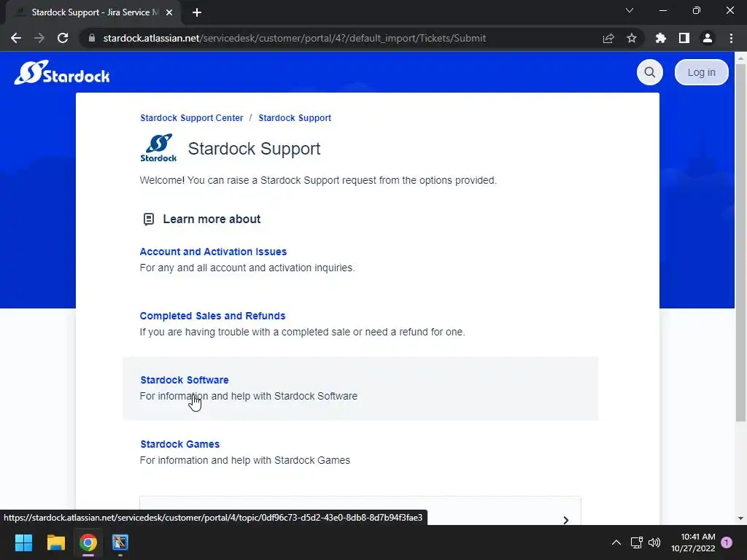747x560 pixels.
Task: Click the Stardock logo in the header
Action: [x=62, y=72]
